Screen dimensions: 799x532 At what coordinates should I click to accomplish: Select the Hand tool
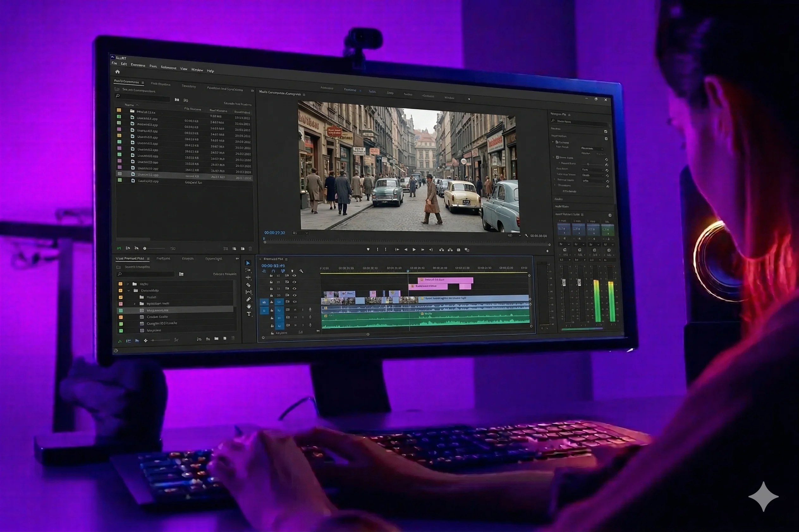[x=249, y=306]
